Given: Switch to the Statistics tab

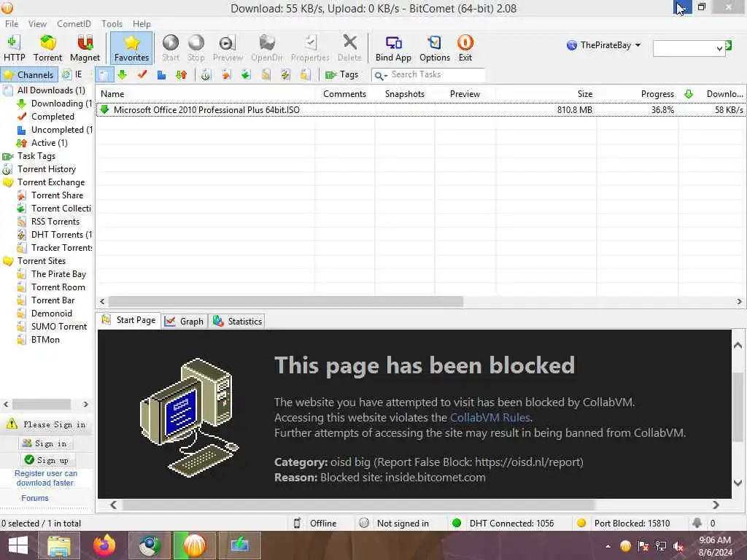Looking at the screenshot, I should (x=237, y=322).
